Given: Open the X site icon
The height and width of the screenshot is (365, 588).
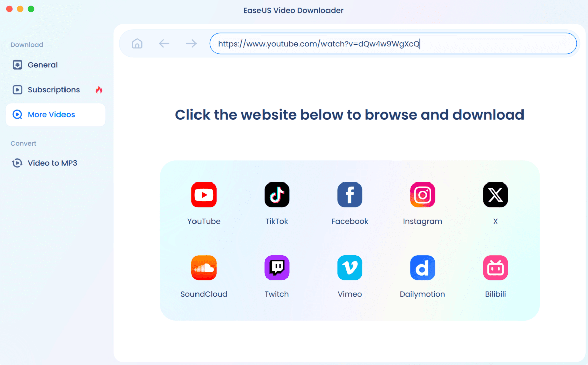Looking at the screenshot, I should [x=495, y=195].
